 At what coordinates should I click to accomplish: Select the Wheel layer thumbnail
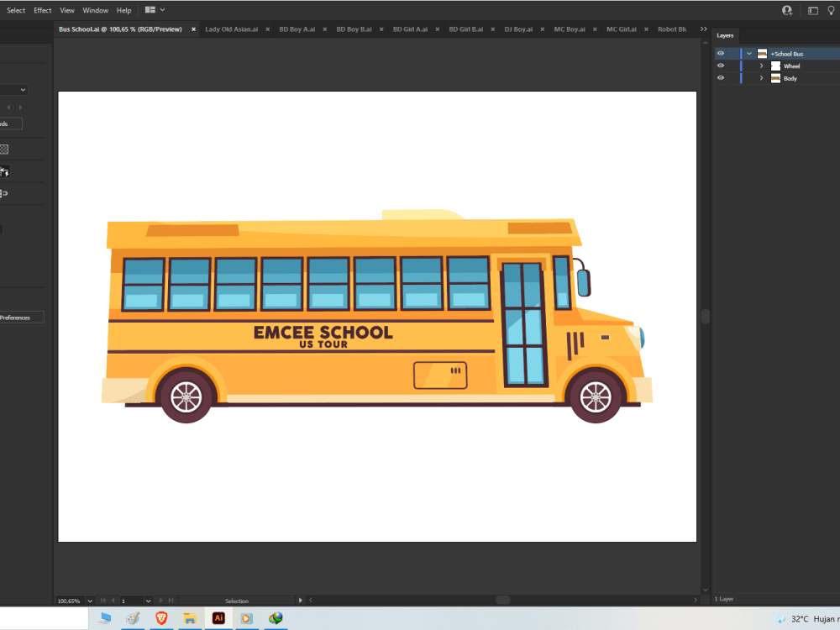pyautogui.click(x=775, y=66)
